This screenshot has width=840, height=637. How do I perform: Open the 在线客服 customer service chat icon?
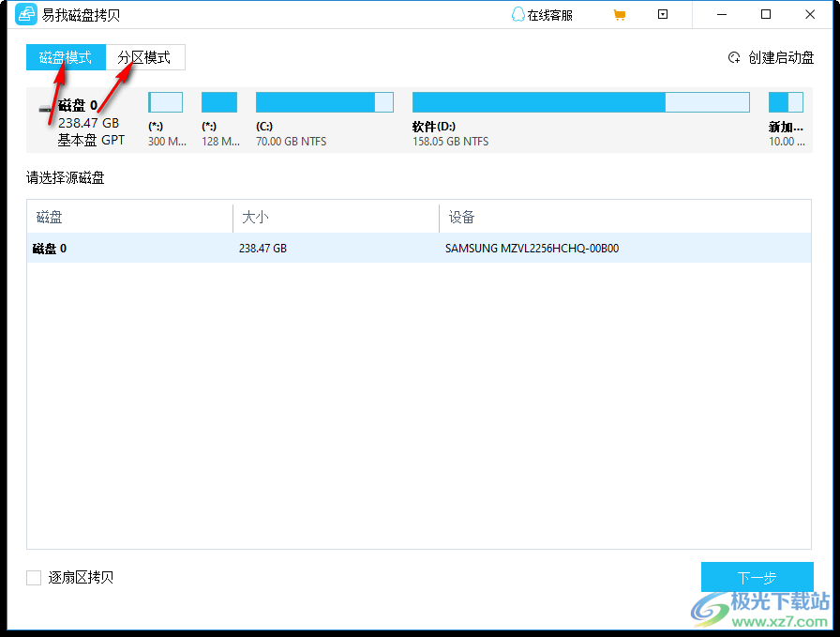coord(518,14)
